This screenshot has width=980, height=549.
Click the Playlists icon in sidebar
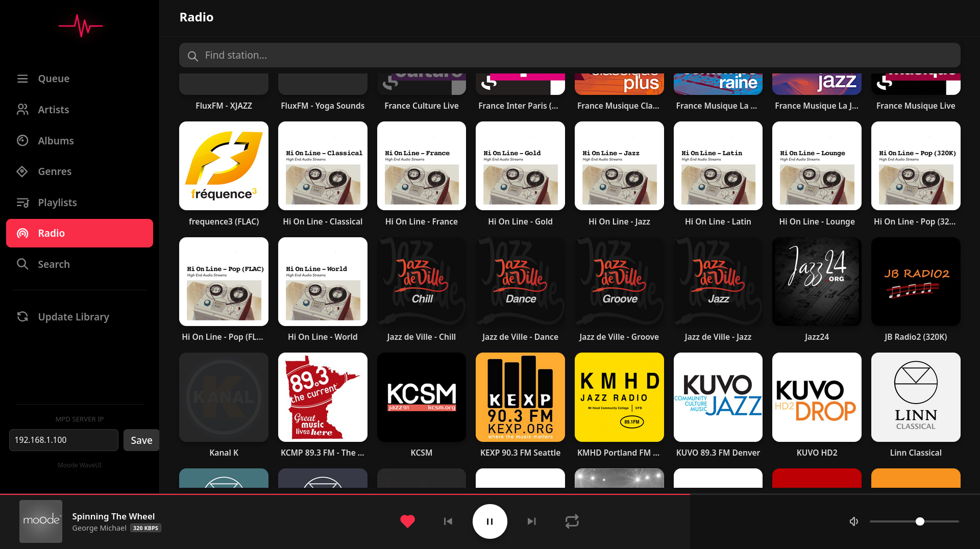click(x=22, y=203)
